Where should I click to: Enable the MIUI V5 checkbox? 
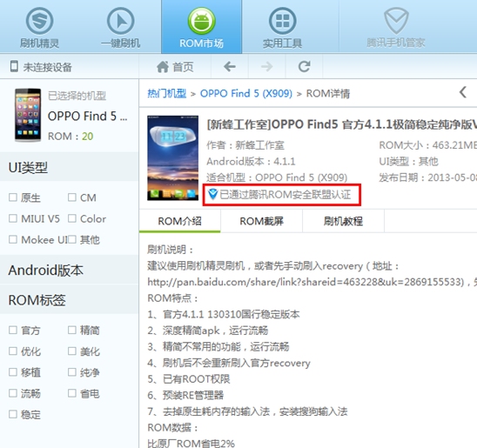13,218
